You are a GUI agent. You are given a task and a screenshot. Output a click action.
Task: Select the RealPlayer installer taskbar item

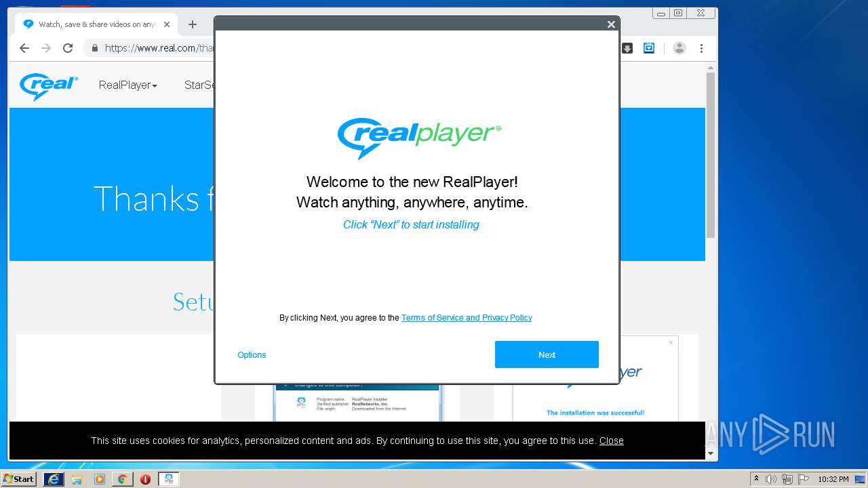point(168,479)
